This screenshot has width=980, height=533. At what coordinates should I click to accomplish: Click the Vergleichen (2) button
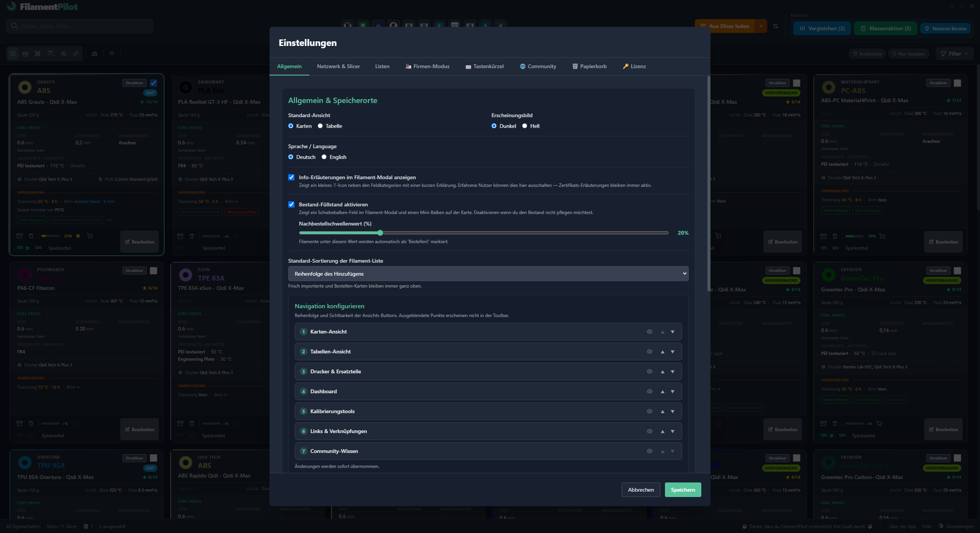(822, 28)
